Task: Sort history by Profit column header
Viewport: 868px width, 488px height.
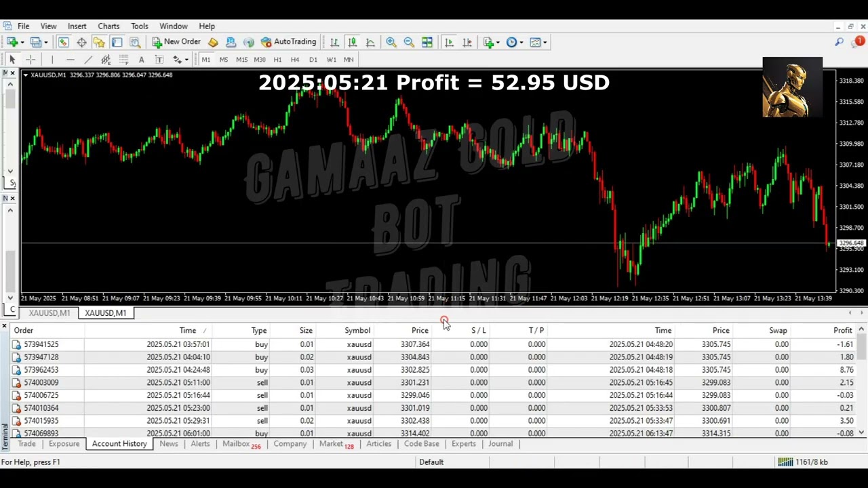Action: click(842, 330)
